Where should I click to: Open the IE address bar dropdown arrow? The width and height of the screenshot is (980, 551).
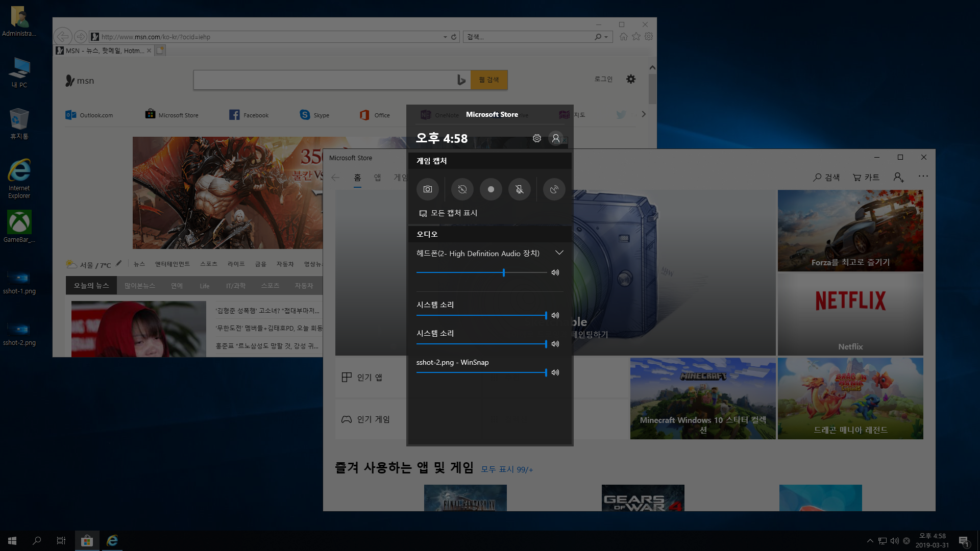[445, 37]
